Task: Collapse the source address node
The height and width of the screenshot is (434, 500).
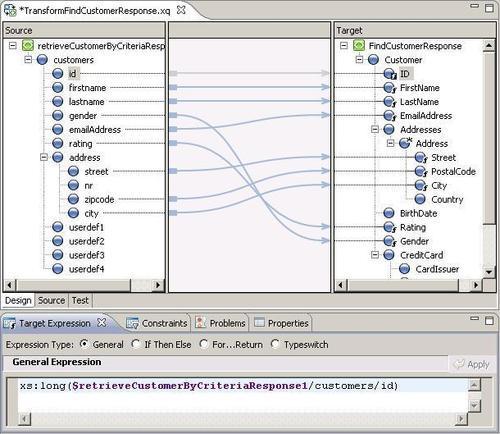Action: pos(44,157)
